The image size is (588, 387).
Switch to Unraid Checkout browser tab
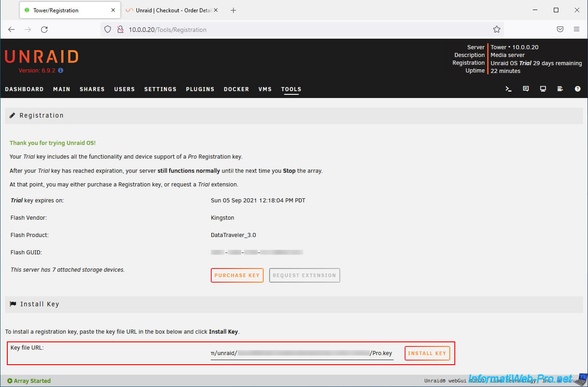[x=171, y=10]
